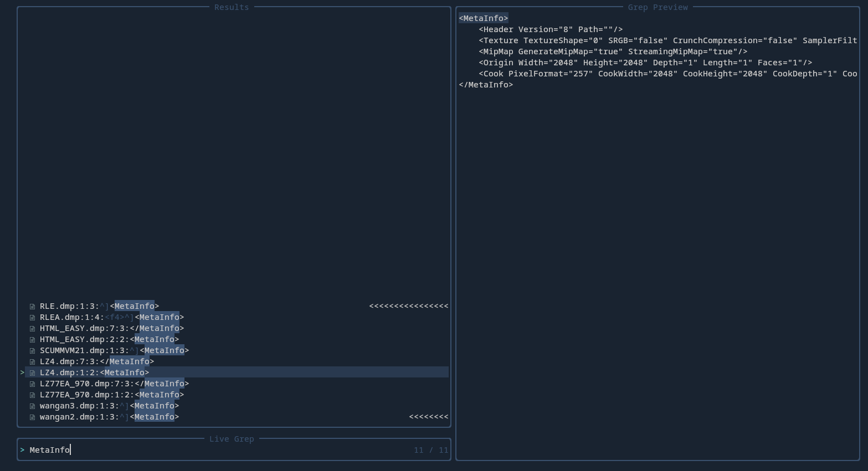Click file icon beside HTML_EASY.dmp:2:2 result
Image resolution: width=868 pixels, height=471 pixels.
[x=33, y=339]
